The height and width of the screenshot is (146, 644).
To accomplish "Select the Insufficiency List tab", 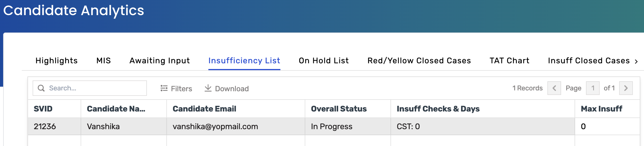I will [244, 61].
